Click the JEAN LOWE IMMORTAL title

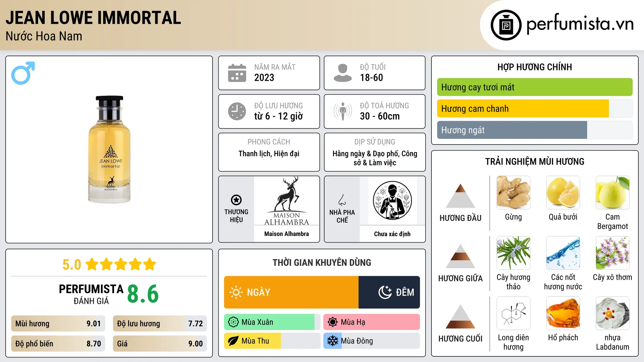pyautogui.click(x=93, y=18)
